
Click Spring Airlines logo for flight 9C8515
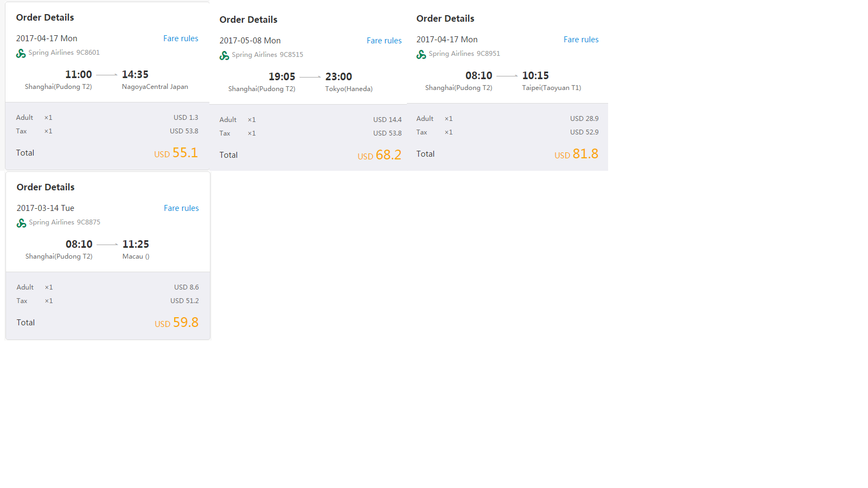point(225,55)
